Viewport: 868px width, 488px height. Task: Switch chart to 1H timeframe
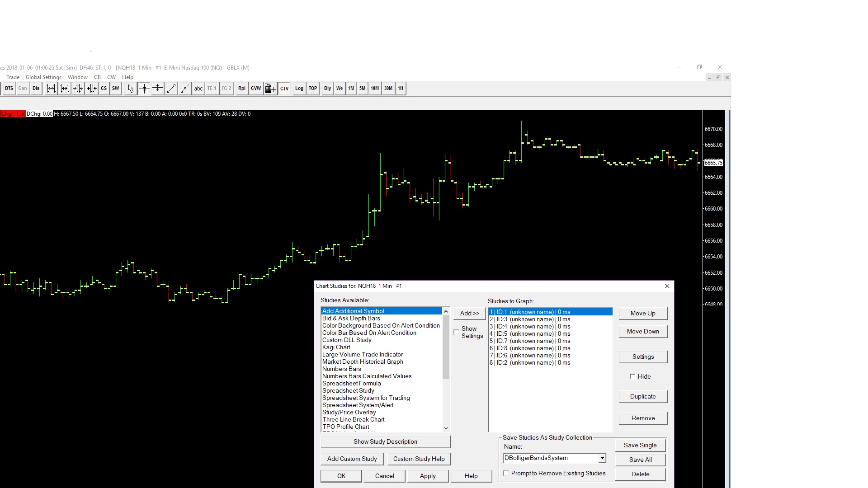[401, 89]
